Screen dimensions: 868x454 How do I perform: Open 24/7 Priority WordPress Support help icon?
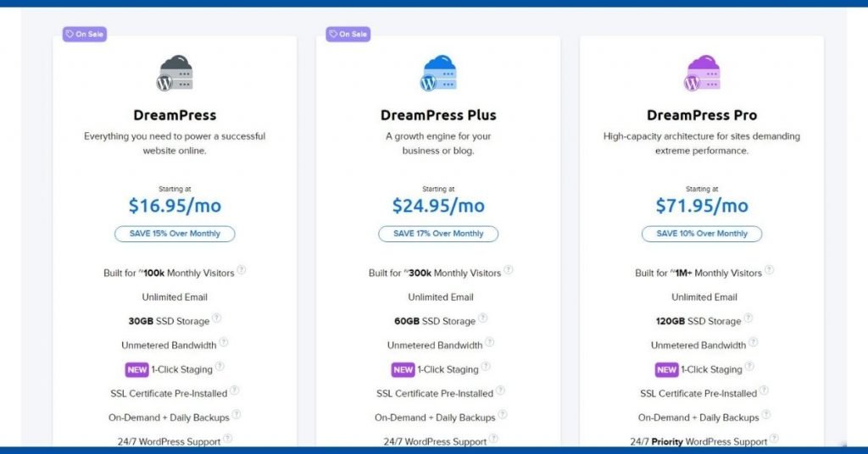[x=775, y=439]
